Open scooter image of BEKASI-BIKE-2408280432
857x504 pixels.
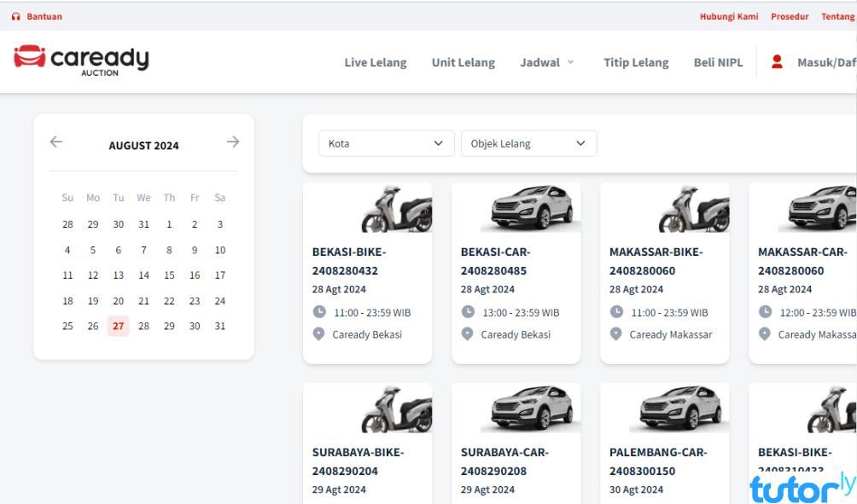396,209
